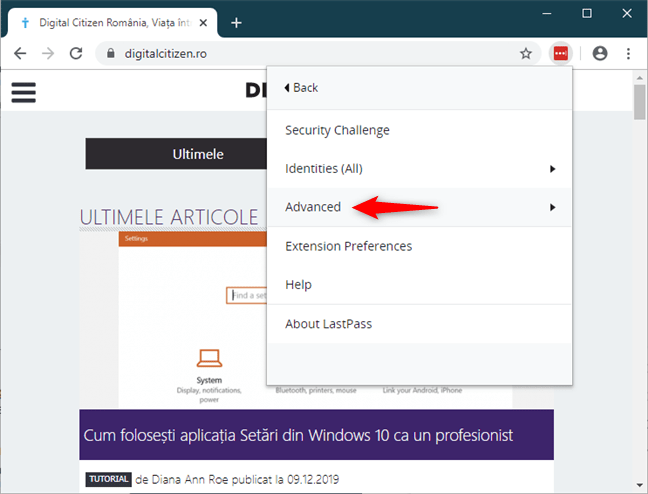The image size is (648, 494).
Task: Go back with the browser back arrow
Action: pos(20,53)
